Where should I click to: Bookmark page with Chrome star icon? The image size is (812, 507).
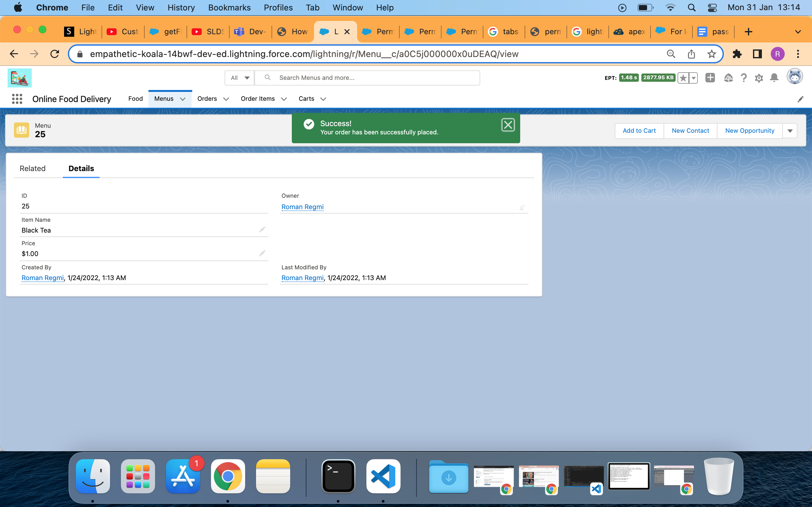pyautogui.click(x=711, y=54)
